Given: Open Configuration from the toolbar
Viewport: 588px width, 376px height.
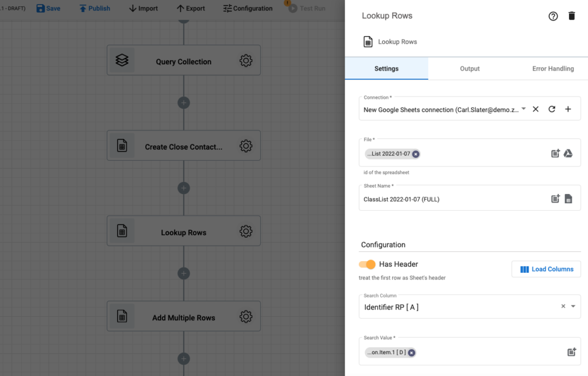Looking at the screenshot, I should (248, 8).
